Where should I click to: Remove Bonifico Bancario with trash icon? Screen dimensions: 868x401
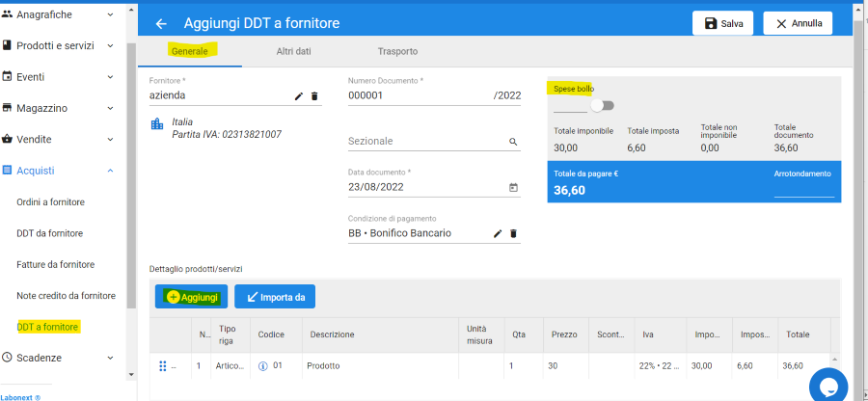[x=513, y=234]
